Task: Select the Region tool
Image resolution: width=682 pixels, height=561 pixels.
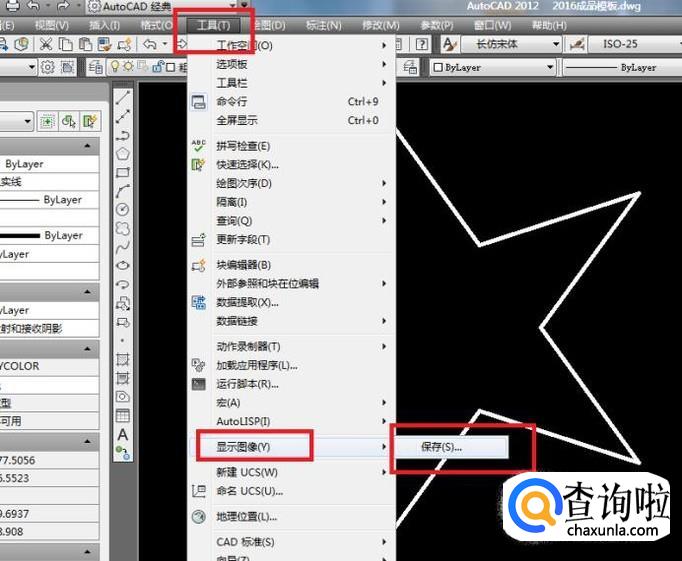Action: [123, 397]
